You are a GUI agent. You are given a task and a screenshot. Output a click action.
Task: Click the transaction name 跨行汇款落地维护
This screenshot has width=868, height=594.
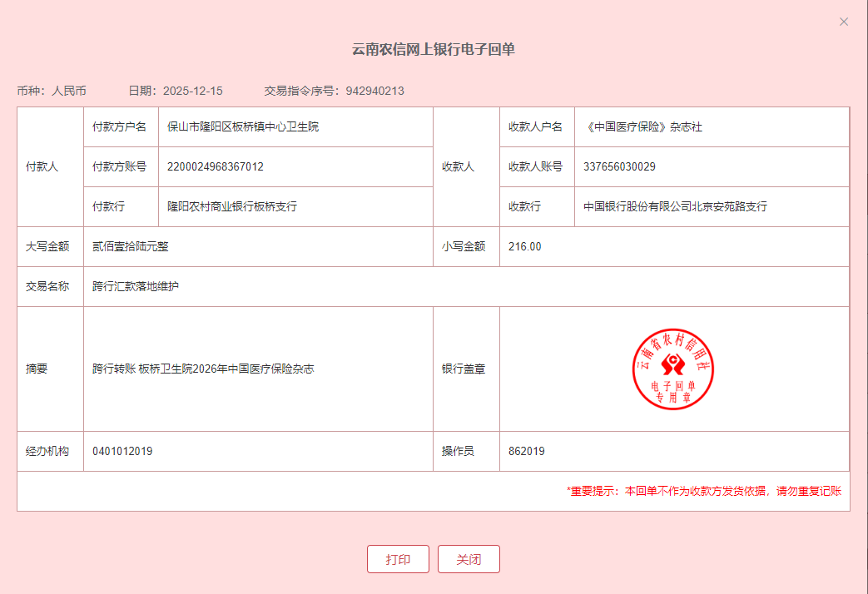[136, 287]
